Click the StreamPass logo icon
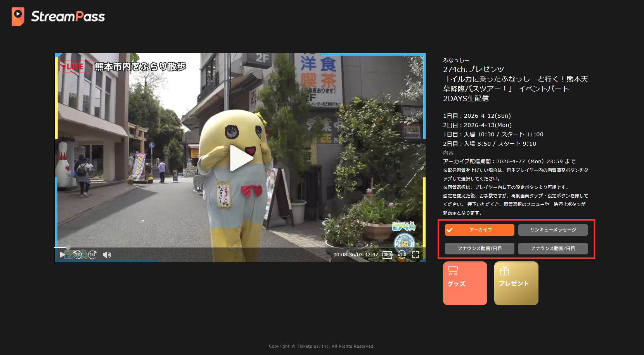 [18, 17]
